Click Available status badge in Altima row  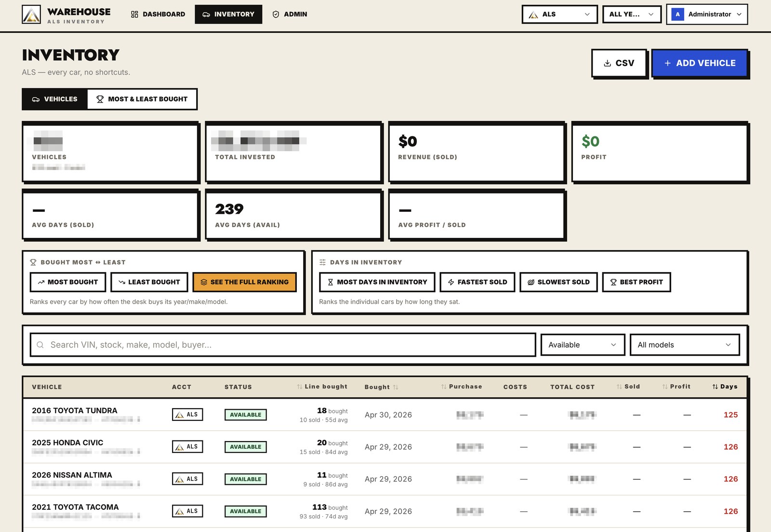pos(246,479)
